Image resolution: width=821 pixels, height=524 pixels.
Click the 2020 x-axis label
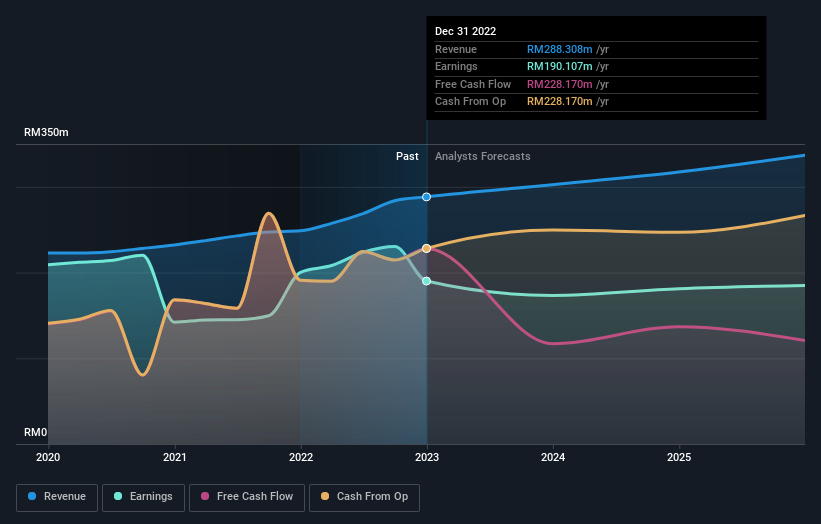[x=48, y=457]
